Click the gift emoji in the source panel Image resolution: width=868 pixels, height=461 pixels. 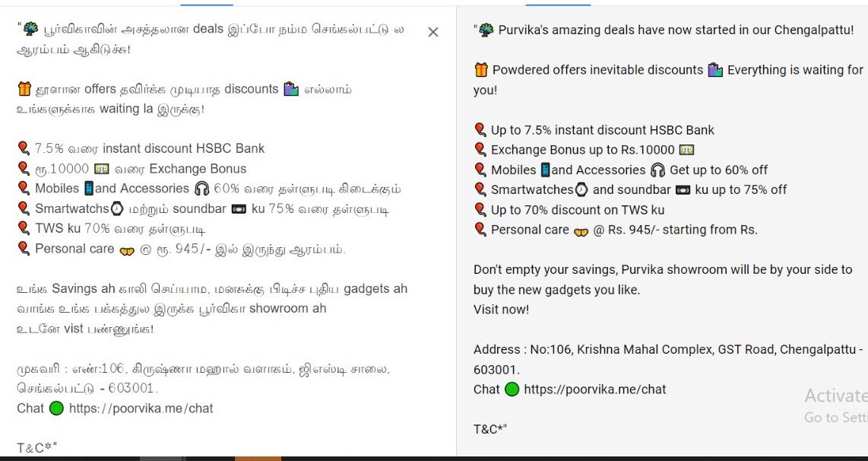[24, 89]
